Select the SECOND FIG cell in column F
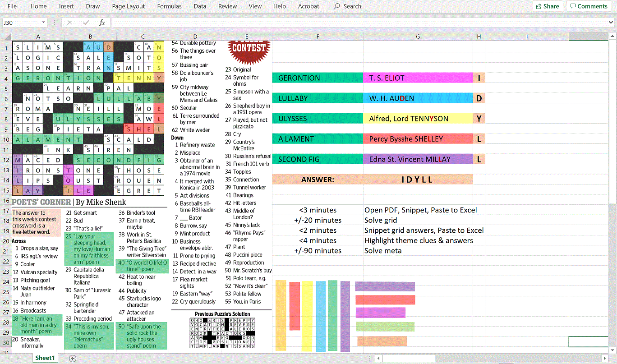Viewport: 617px width, 364px height. (318, 159)
